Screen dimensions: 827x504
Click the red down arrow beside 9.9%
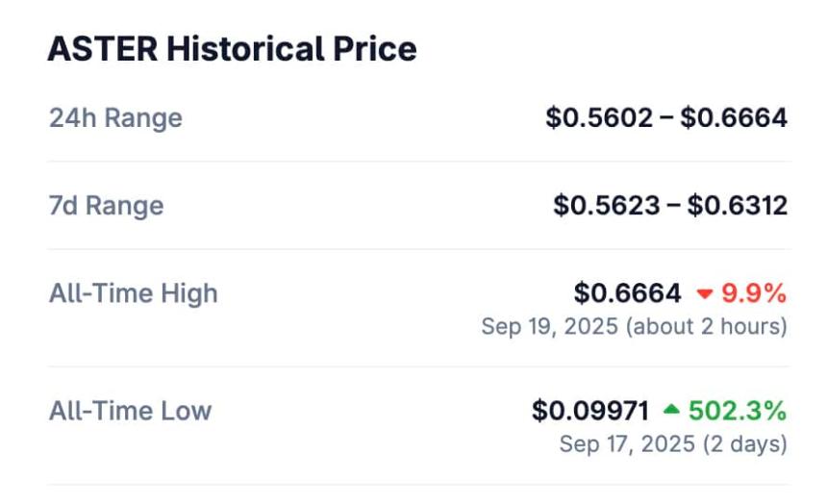point(705,294)
